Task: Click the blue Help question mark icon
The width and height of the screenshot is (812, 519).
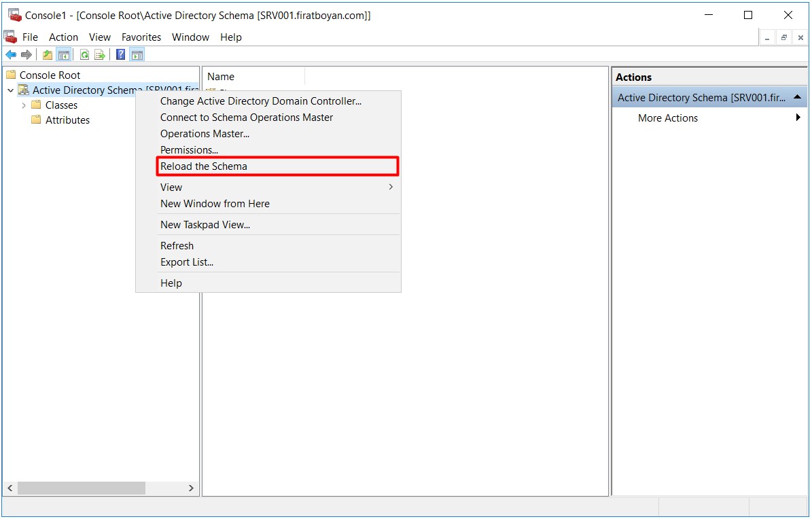Action: coord(120,55)
